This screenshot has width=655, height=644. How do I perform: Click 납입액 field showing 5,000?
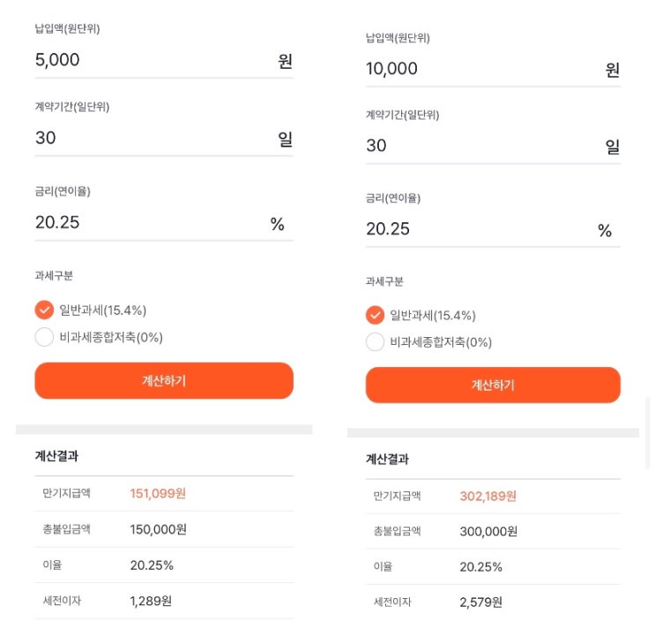click(x=150, y=60)
